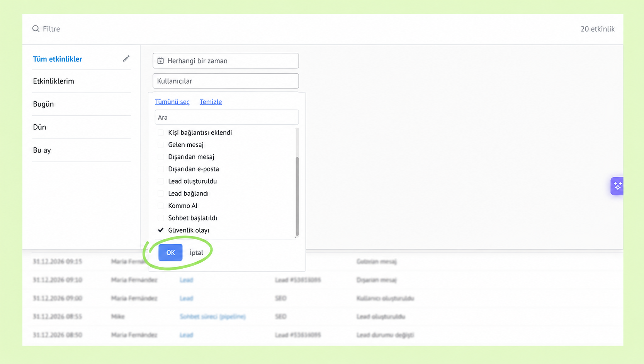Open the AI sparkle assistant button
The height and width of the screenshot is (364, 644).
[x=617, y=186]
